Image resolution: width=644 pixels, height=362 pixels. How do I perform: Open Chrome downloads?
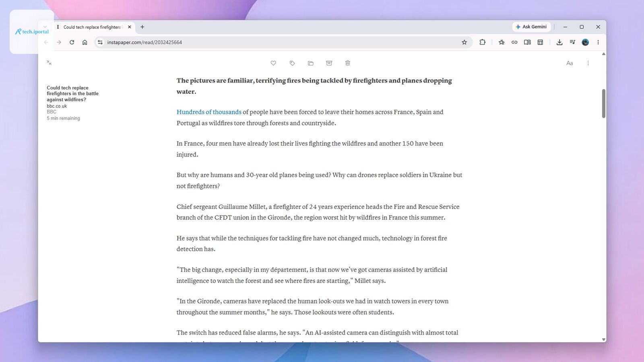tap(559, 42)
